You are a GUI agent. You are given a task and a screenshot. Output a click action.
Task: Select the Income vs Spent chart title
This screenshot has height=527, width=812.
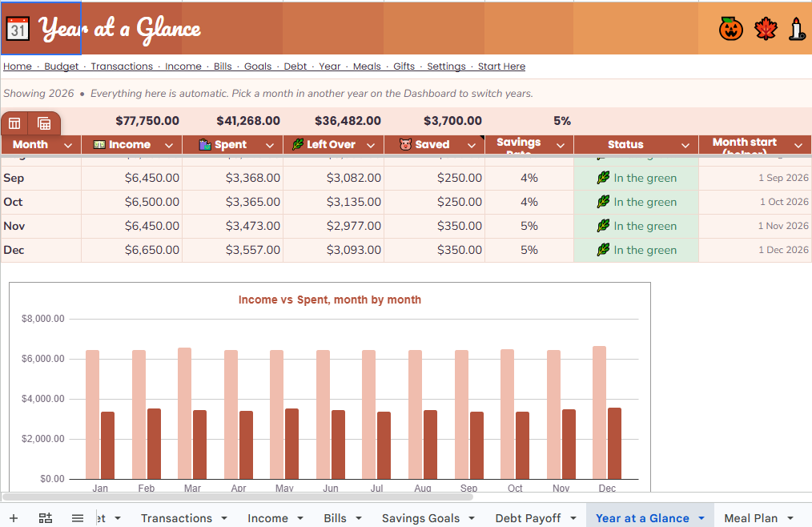pos(329,300)
